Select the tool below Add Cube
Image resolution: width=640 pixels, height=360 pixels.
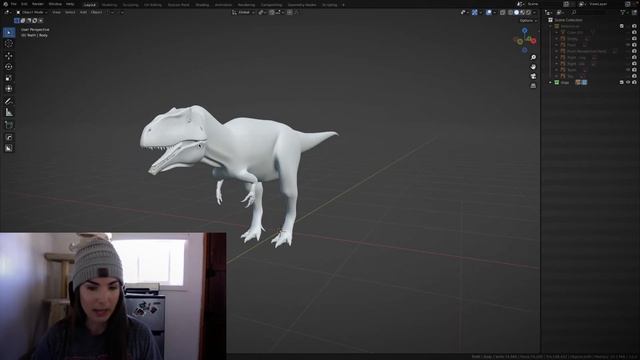point(9,137)
